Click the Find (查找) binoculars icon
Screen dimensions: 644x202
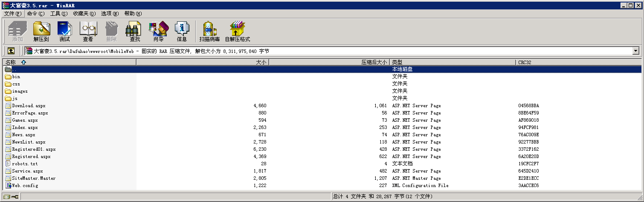point(134,32)
